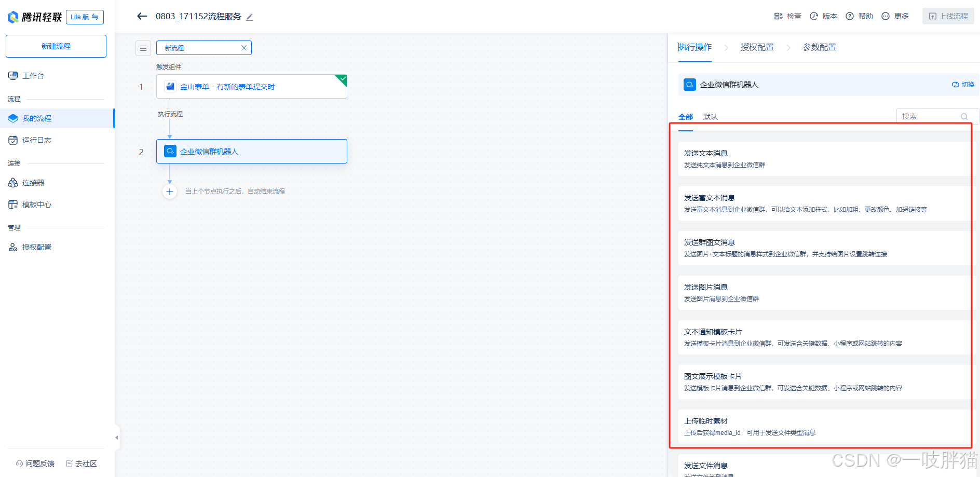Switch edition via Lite版 badge
980x477 pixels.
point(85,17)
